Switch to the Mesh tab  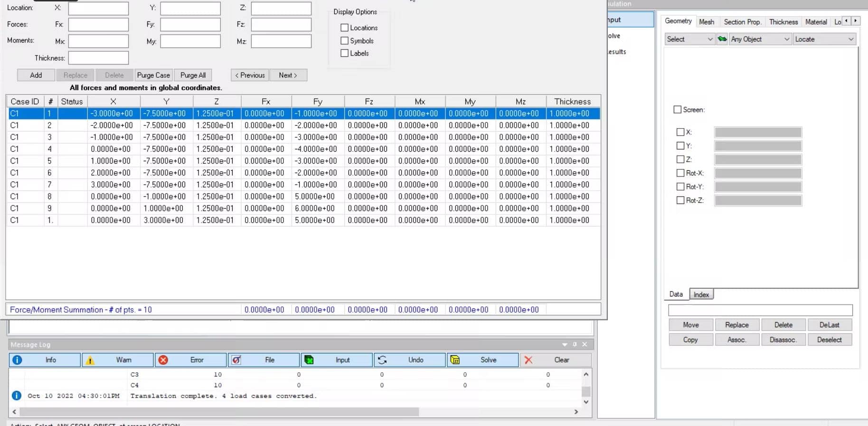706,22
